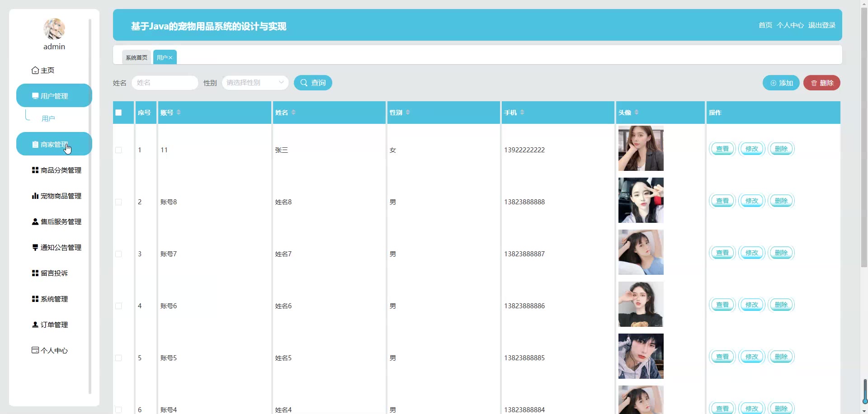Check the row checkbox for 账号7
This screenshot has height=414, width=868.
tap(118, 254)
